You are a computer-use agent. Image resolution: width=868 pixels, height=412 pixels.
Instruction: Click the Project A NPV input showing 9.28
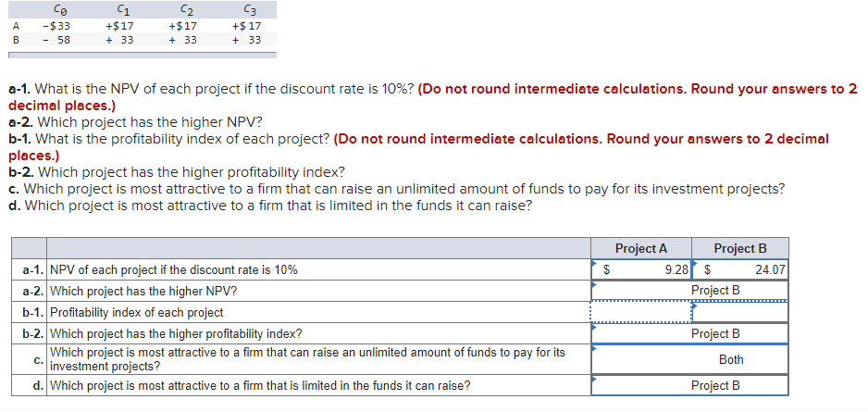[648, 270]
